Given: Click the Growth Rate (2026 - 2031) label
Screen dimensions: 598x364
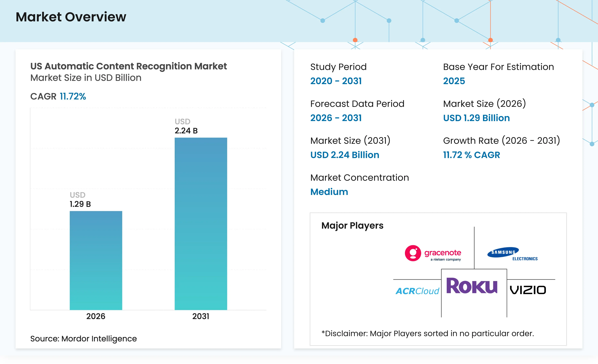Looking at the screenshot, I should (501, 141).
